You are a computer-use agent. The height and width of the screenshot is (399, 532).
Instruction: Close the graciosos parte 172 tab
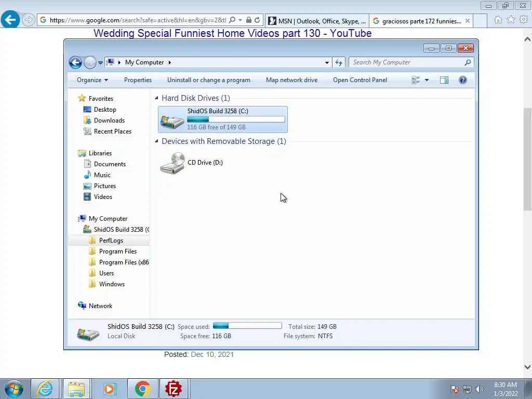[x=468, y=21]
